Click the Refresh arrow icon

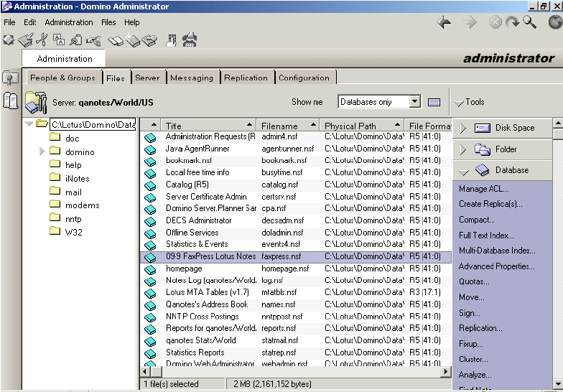[512, 23]
